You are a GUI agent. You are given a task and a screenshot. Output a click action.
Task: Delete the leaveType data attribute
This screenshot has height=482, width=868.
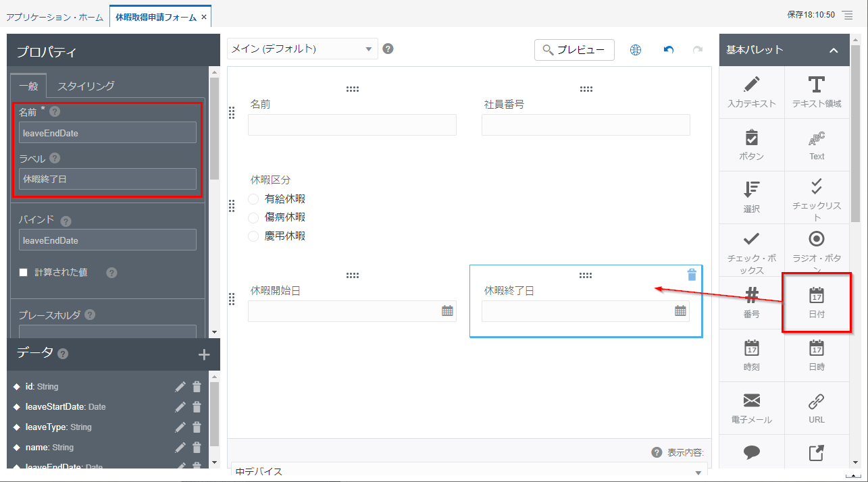tap(197, 427)
